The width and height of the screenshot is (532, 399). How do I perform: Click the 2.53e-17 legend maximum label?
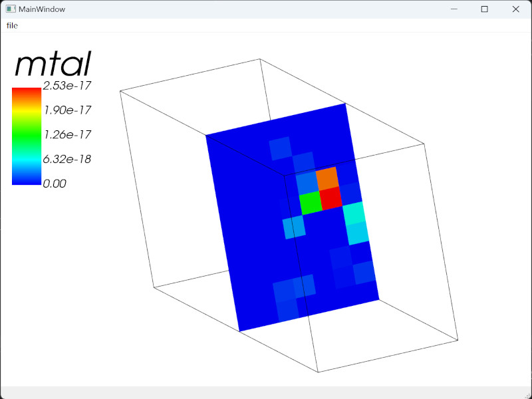click(x=67, y=86)
